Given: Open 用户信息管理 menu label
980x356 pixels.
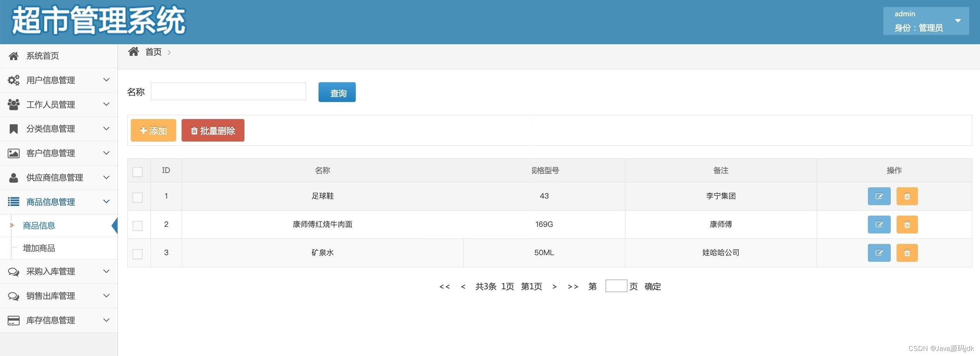Looking at the screenshot, I should pyautogui.click(x=51, y=80).
